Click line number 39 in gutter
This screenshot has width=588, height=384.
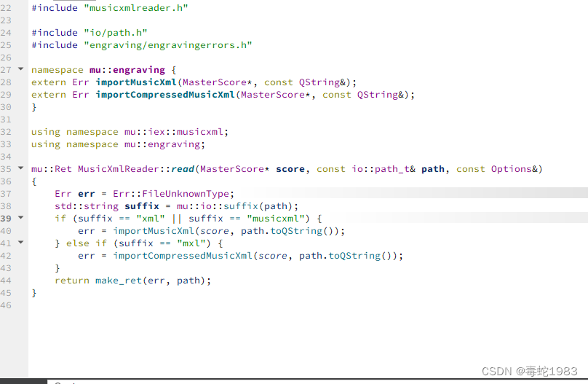click(6, 219)
